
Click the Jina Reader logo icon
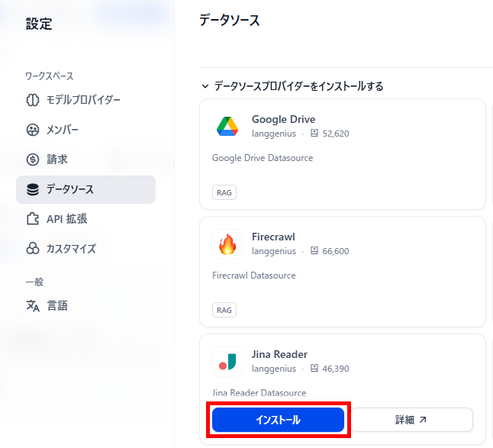click(227, 362)
